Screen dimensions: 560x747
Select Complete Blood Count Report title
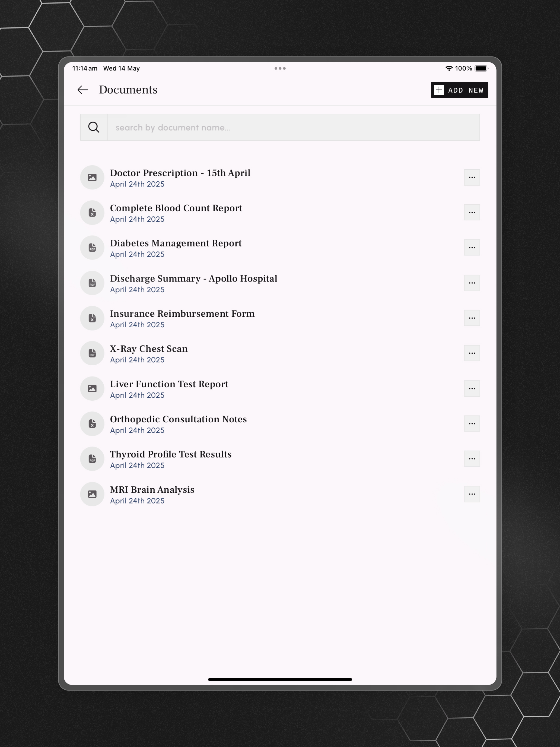pos(176,208)
